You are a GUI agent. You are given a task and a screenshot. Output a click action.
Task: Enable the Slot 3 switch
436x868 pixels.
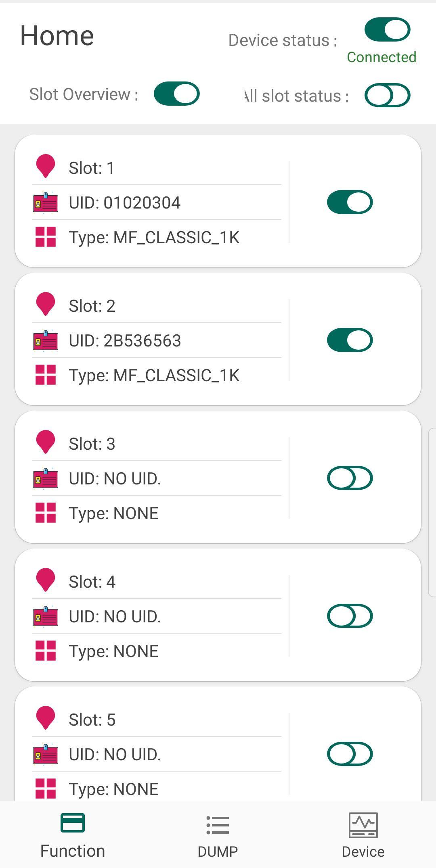(350, 478)
